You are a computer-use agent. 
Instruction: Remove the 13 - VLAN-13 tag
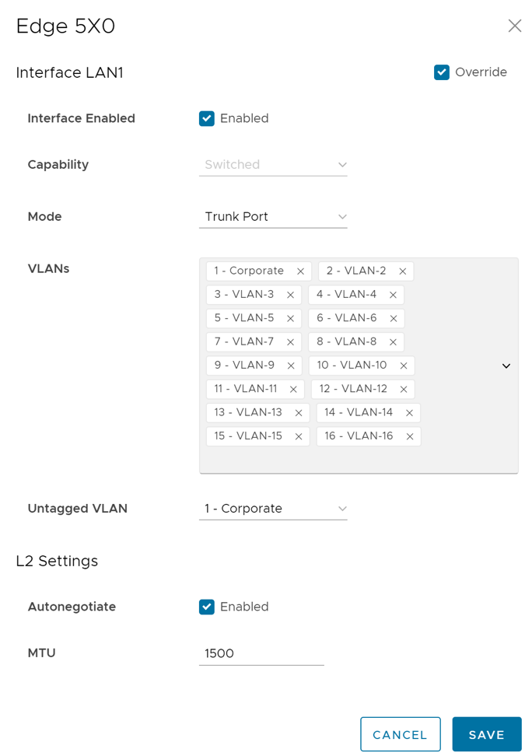298,413
